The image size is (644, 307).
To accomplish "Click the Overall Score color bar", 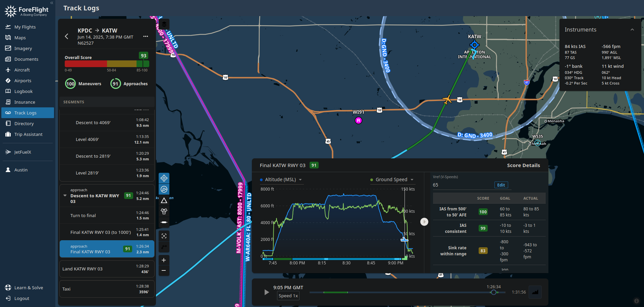I will point(107,64).
